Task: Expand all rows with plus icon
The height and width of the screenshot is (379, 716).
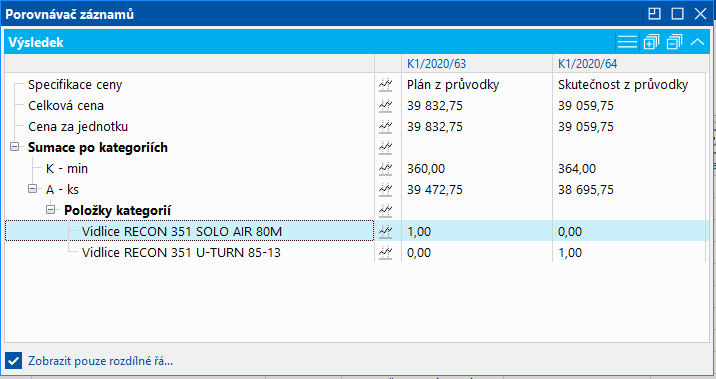Action: 651,42
